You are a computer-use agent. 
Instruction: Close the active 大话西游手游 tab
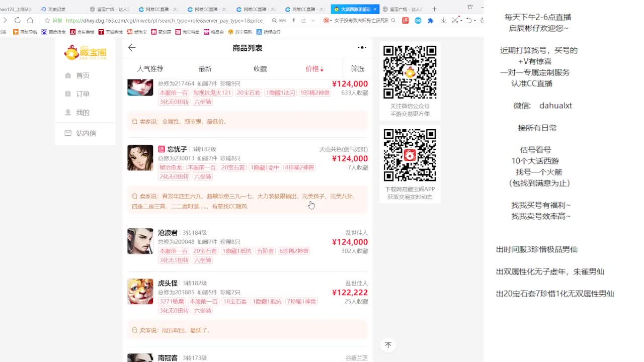(x=375, y=9)
